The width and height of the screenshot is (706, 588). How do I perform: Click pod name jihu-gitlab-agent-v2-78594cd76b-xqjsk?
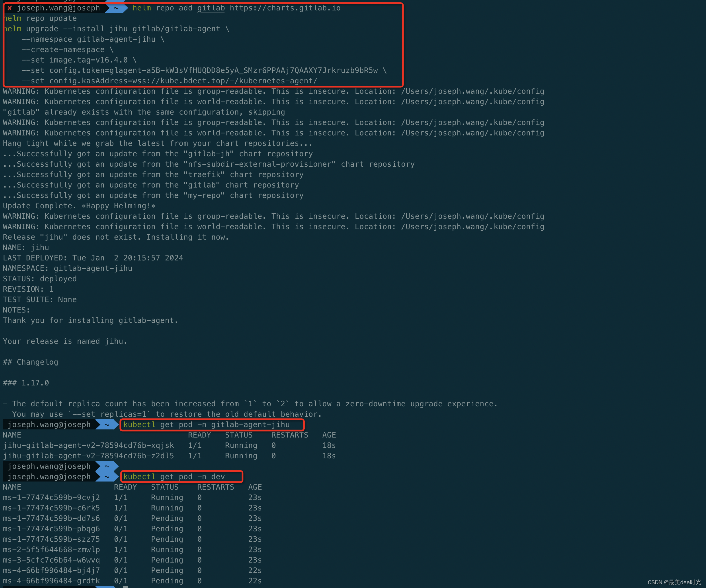coord(89,446)
